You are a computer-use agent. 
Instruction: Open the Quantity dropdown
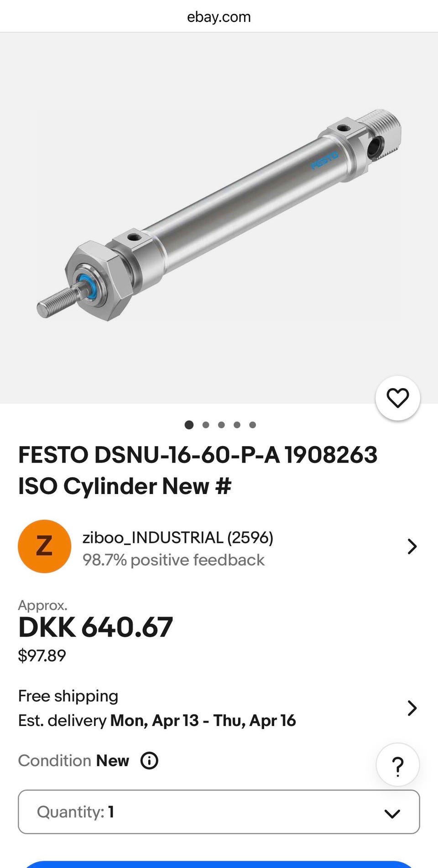click(x=219, y=812)
